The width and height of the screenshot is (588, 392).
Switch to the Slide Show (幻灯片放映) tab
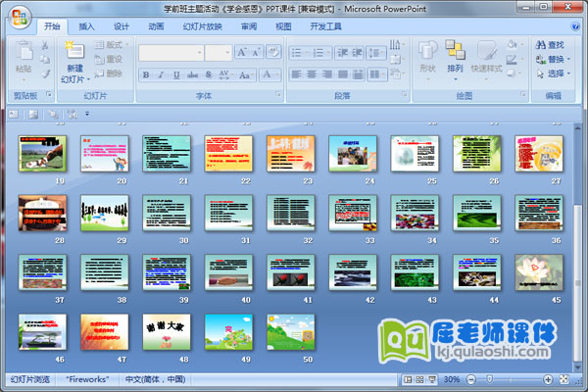203,27
